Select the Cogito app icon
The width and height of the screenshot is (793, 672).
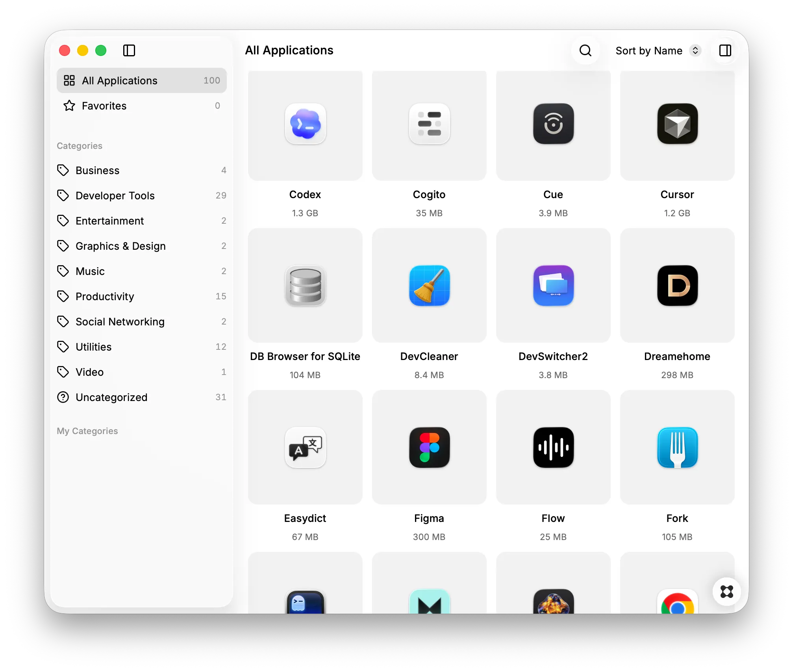click(429, 124)
